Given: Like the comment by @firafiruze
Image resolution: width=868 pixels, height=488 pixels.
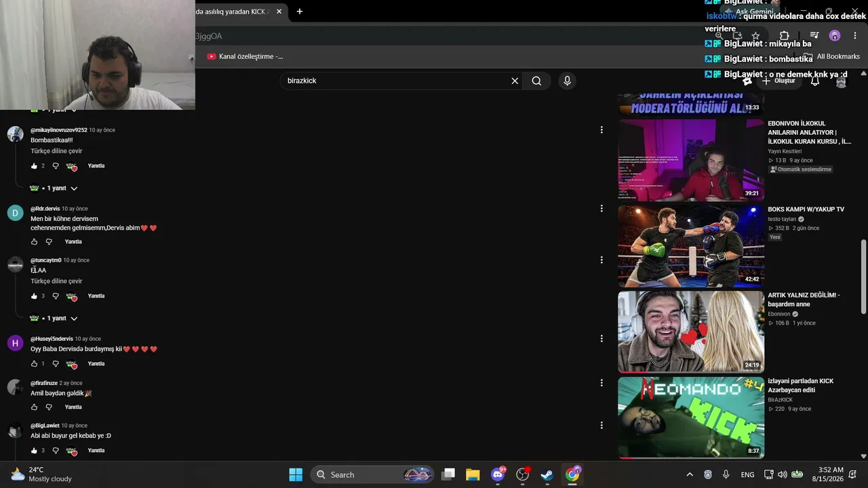Looking at the screenshot, I should (x=34, y=407).
